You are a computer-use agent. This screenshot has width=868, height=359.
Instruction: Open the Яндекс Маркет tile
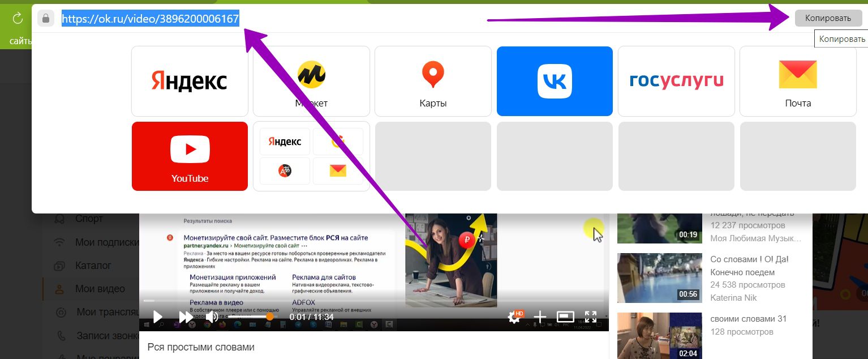(x=311, y=81)
